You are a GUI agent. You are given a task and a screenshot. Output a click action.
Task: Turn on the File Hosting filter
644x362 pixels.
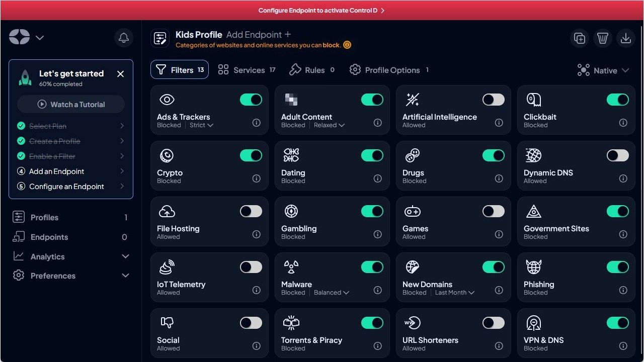251,211
